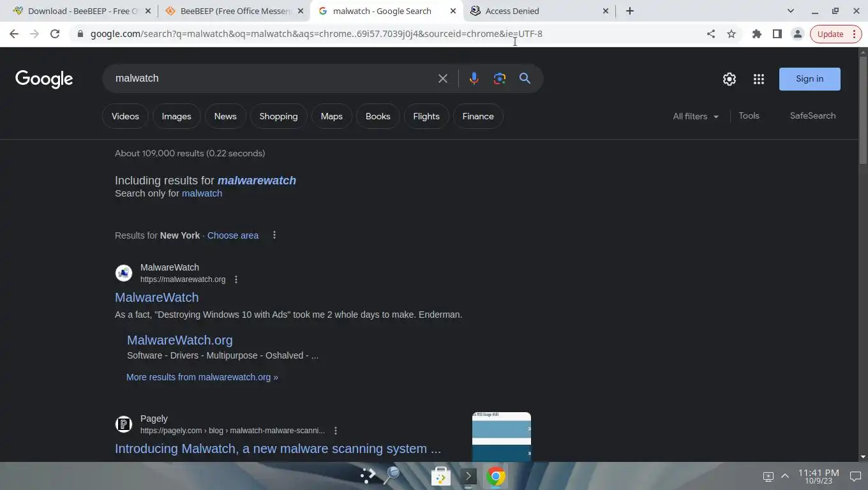Filter results by Maps
Viewport: 868px width, 490px height.
click(332, 116)
